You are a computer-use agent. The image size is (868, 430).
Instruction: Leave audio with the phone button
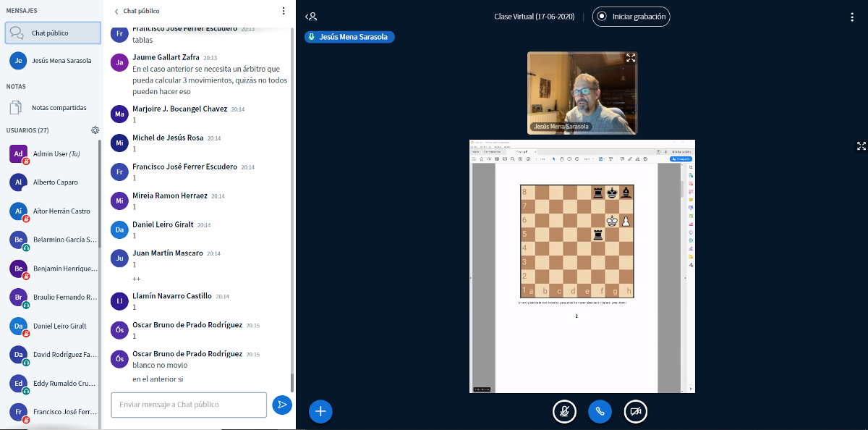tap(600, 411)
